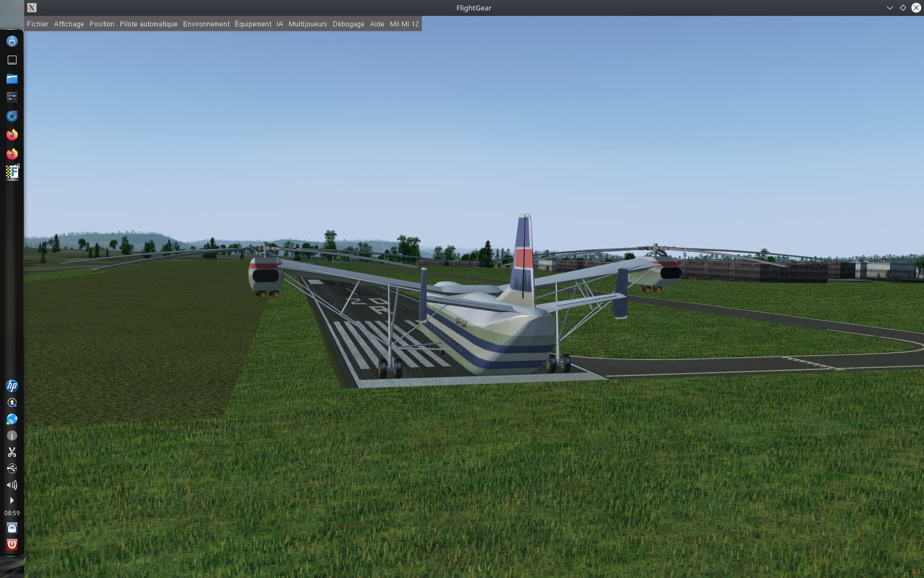Open the Débogage menu

(349, 24)
